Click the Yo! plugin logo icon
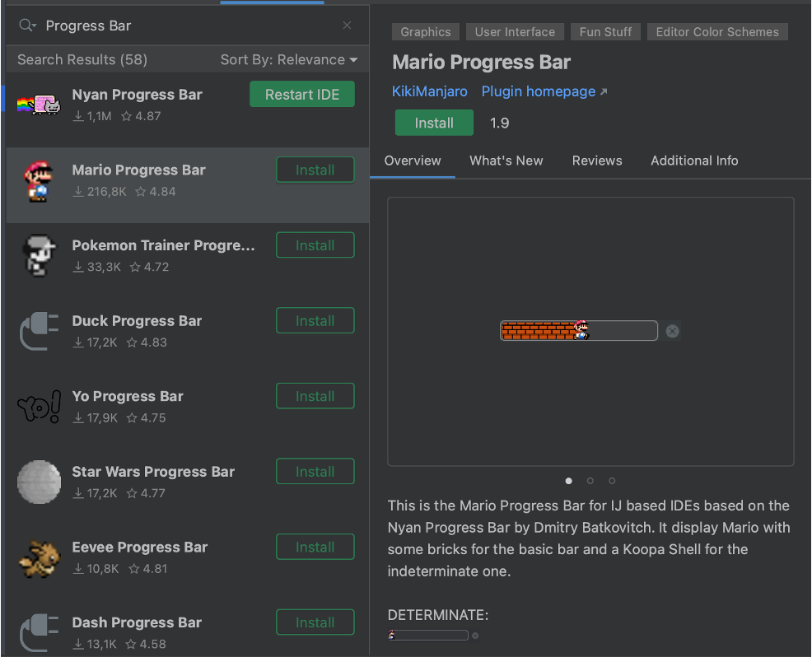The height and width of the screenshot is (657, 812). coord(39,407)
